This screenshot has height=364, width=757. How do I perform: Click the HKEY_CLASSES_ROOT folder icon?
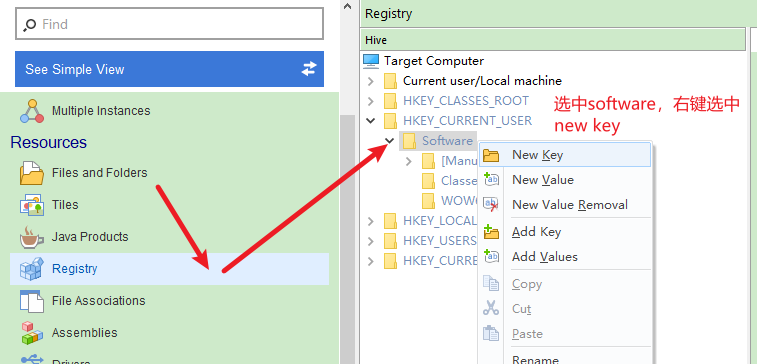[390, 100]
